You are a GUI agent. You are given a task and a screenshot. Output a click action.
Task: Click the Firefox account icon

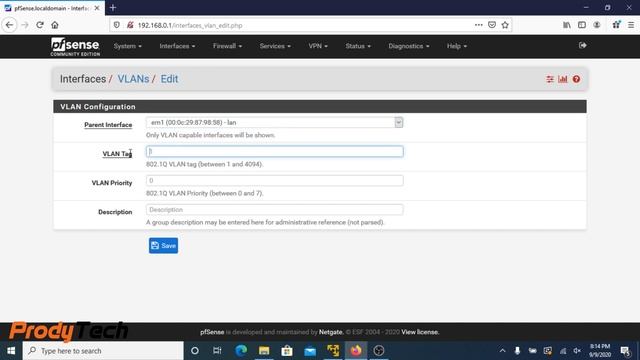pos(597,25)
